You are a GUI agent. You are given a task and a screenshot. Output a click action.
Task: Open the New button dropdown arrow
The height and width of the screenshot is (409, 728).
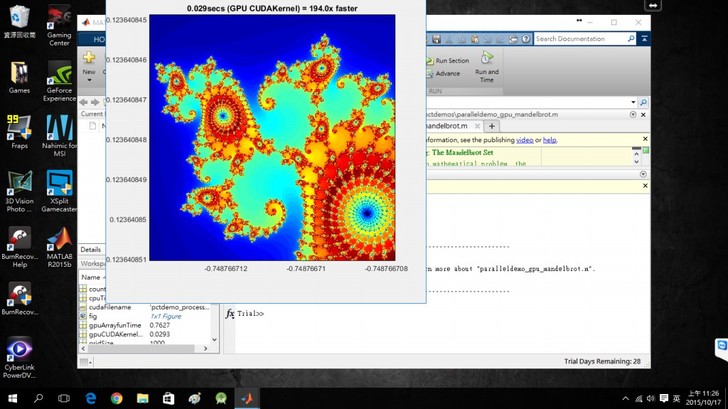point(89,81)
